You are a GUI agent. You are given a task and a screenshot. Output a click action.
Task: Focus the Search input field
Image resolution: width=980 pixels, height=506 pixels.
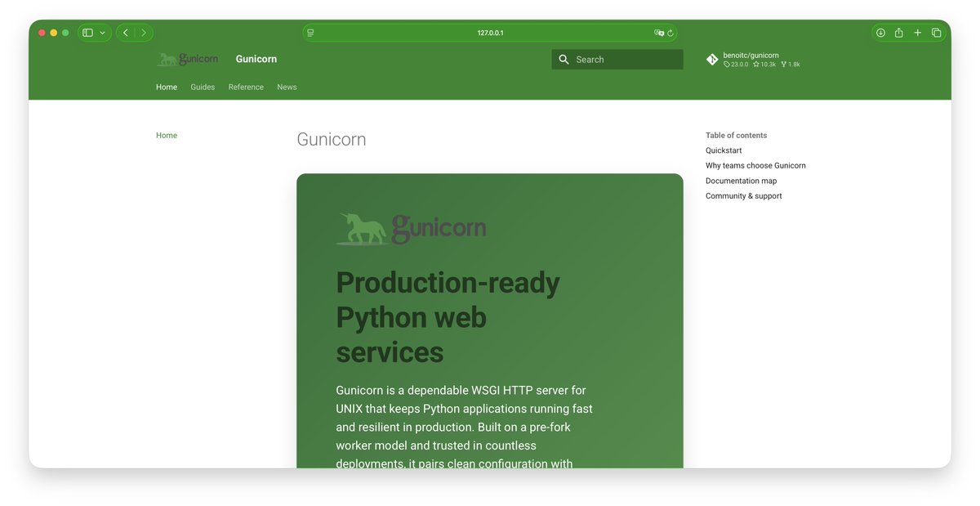tap(617, 59)
